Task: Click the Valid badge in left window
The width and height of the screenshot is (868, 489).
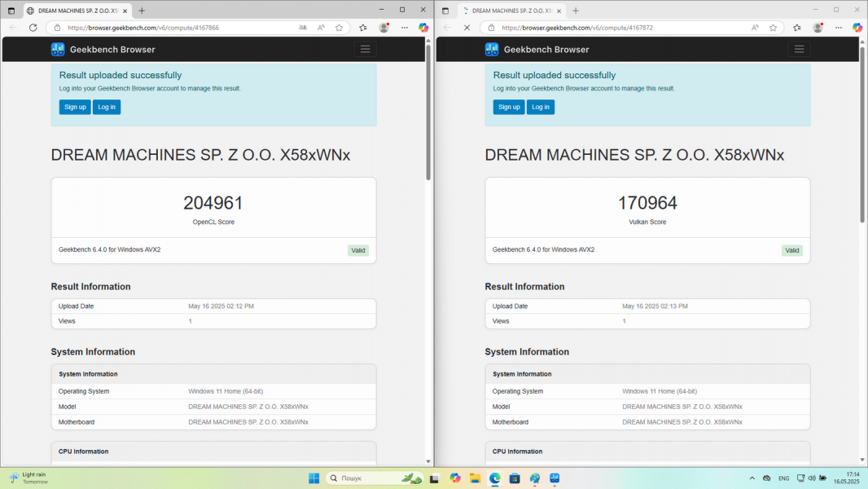Action: [x=358, y=250]
